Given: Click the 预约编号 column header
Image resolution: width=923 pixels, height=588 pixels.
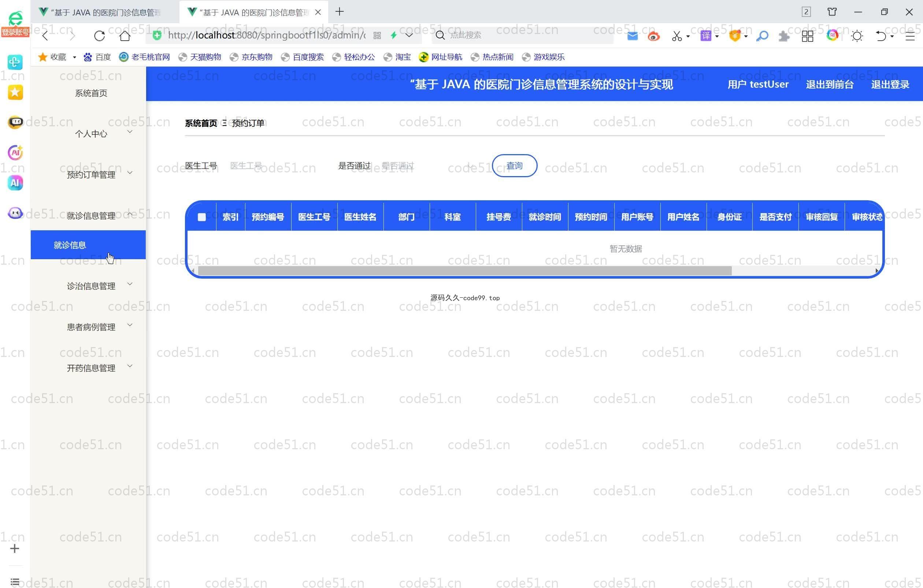Looking at the screenshot, I should 268,217.
